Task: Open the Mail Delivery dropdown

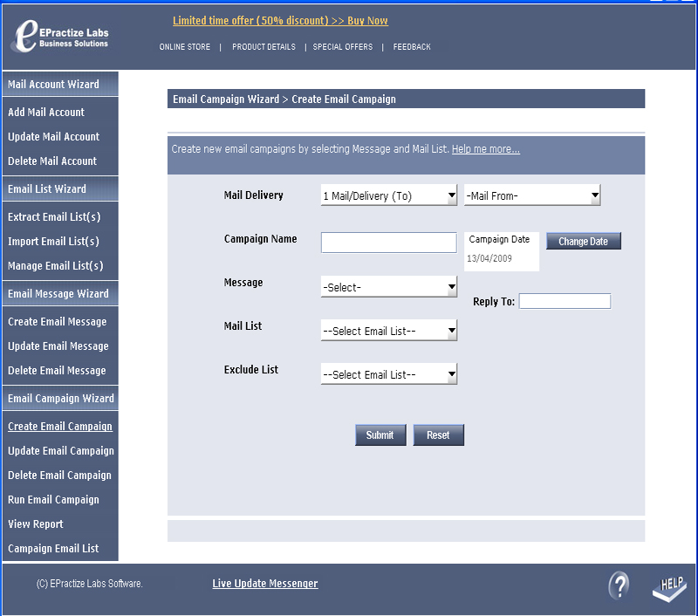Action: tap(388, 195)
